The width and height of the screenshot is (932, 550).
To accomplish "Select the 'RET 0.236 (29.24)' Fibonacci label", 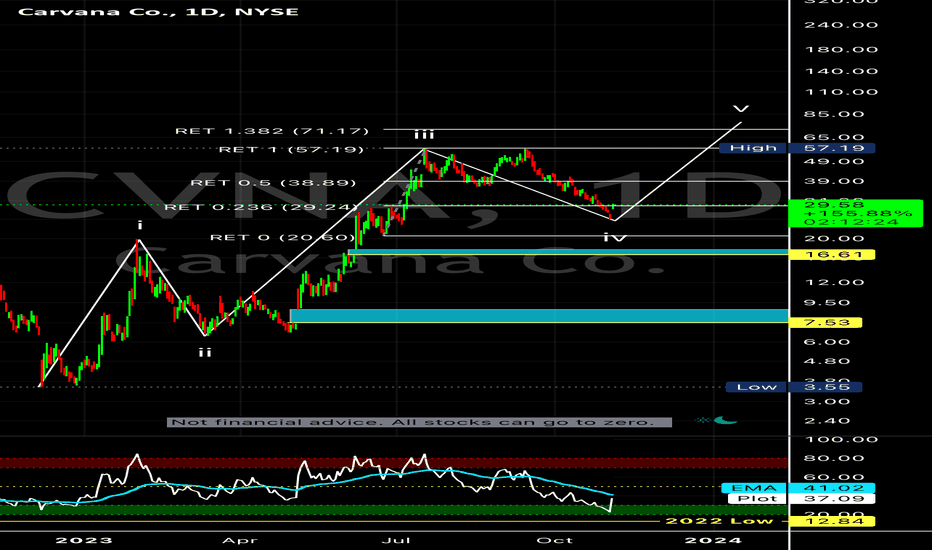I will [260, 206].
